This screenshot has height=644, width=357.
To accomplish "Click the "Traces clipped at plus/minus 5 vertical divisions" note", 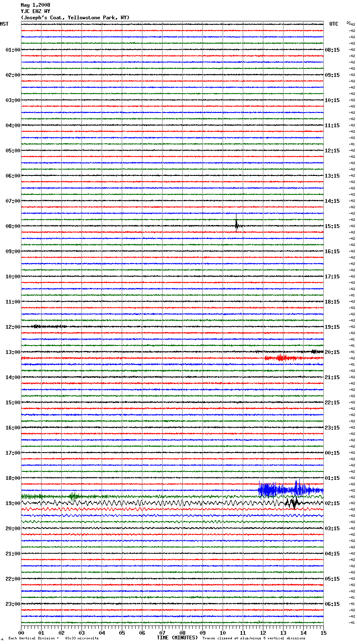I will coord(254,638).
